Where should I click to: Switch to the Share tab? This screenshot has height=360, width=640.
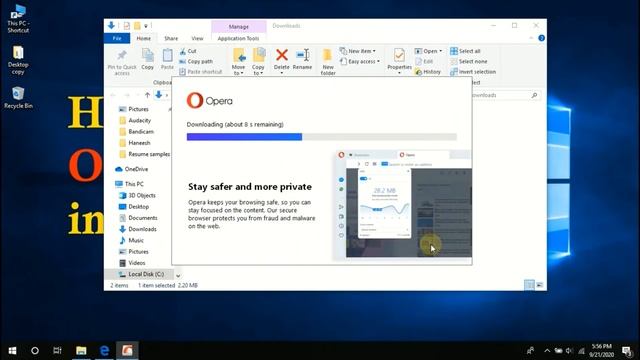point(171,38)
